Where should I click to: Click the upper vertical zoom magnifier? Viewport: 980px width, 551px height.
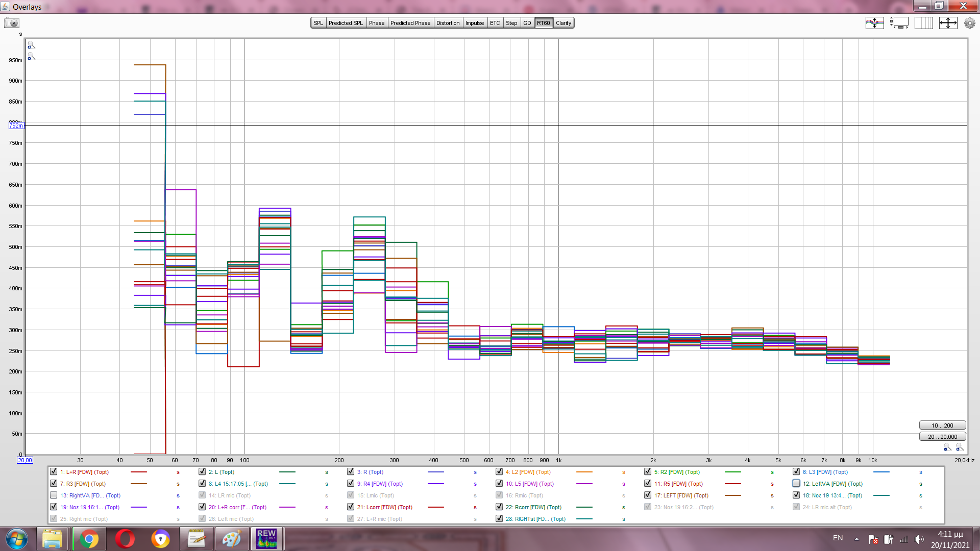pos(31,45)
